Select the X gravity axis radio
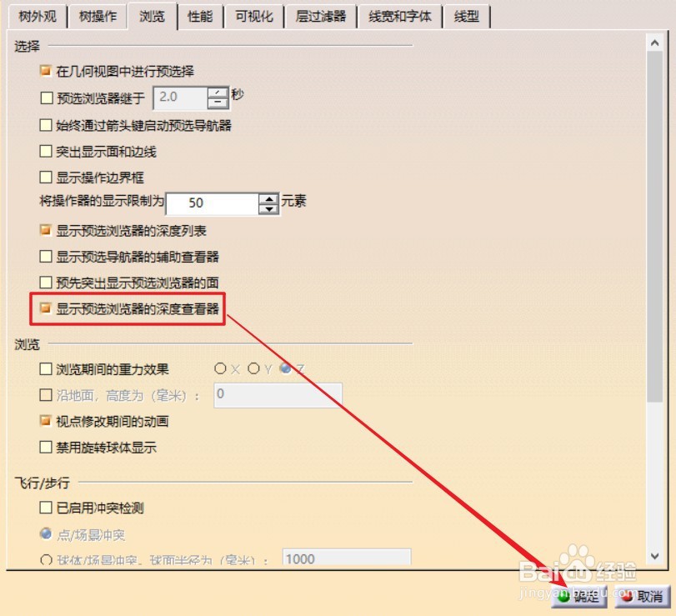The height and width of the screenshot is (616, 676). [220, 368]
